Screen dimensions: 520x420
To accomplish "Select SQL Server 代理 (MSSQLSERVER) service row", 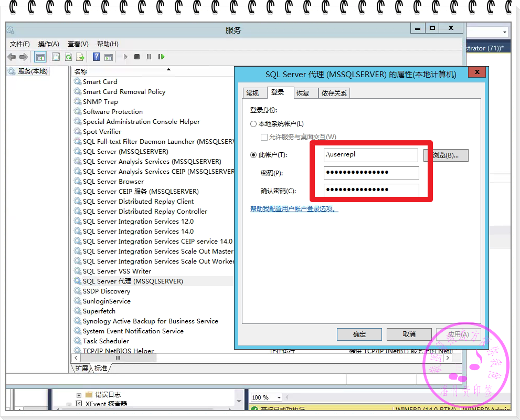I will [x=153, y=281].
